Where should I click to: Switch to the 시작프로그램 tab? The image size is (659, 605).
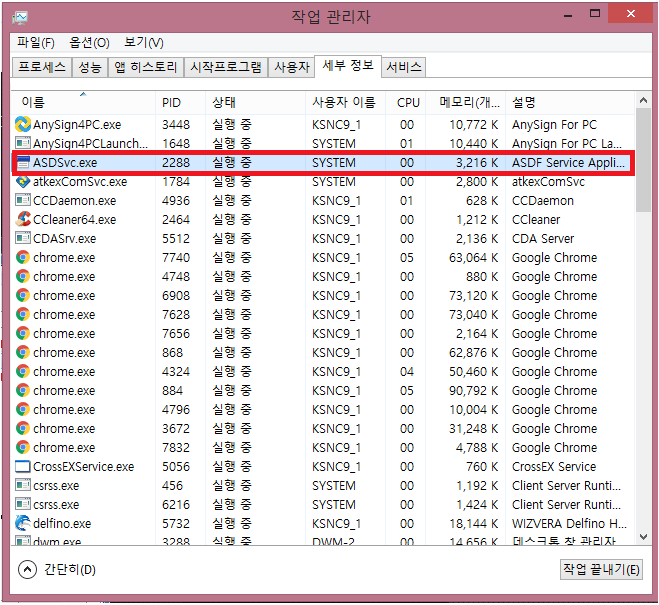click(226, 67)
